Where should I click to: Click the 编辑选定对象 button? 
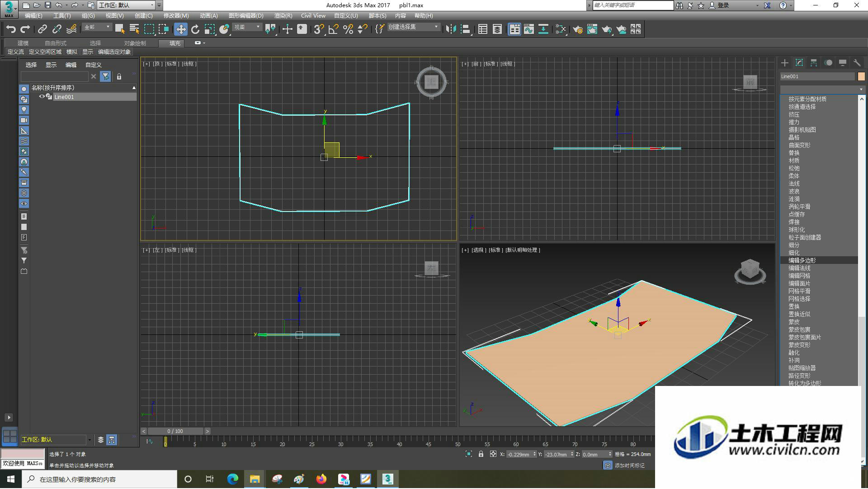click(x=114, y=52)
